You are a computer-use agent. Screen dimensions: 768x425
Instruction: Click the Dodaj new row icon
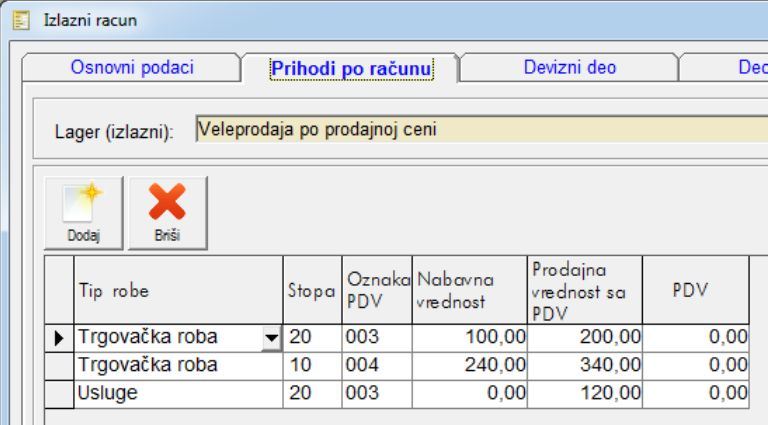coord(83,204)
